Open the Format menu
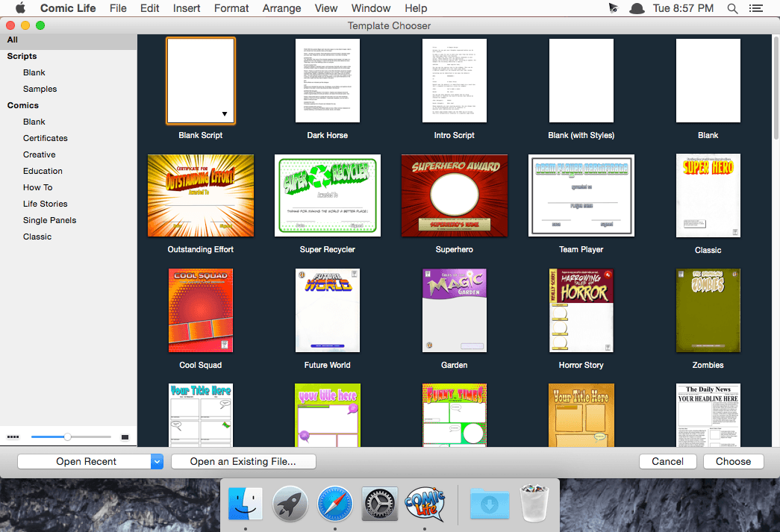This screenshot has width=780, height=532. [231, 8]
